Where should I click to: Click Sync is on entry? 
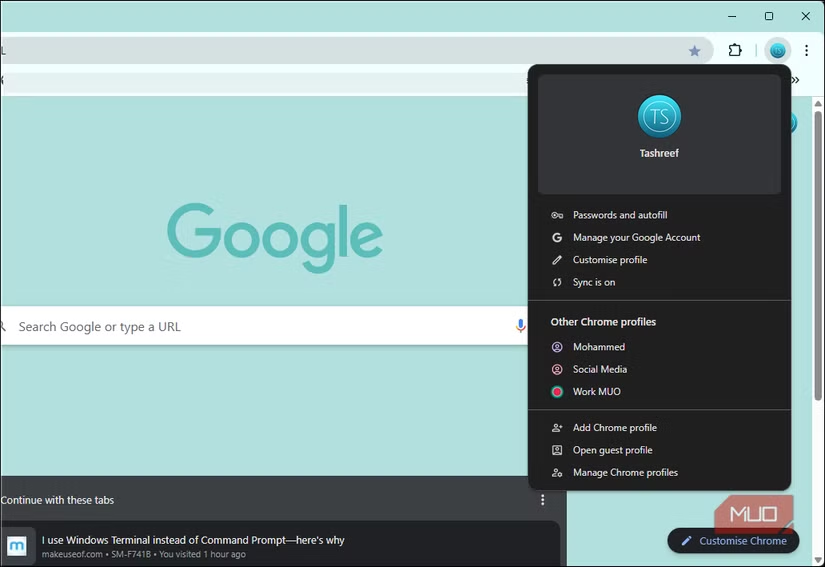593,282
